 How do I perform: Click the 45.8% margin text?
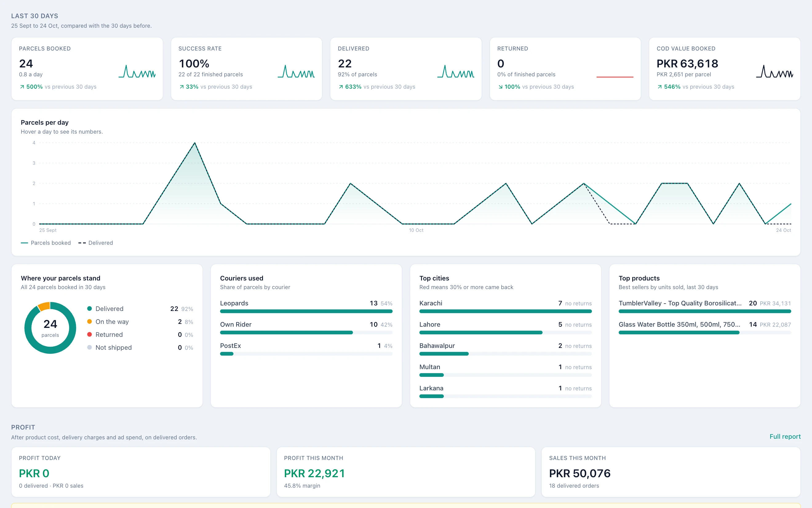click(302, 486)
